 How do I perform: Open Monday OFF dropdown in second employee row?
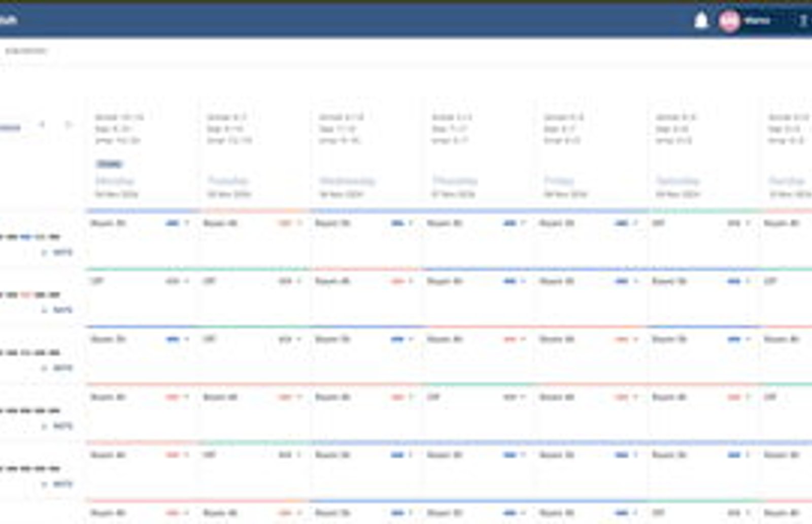[187, 281]
